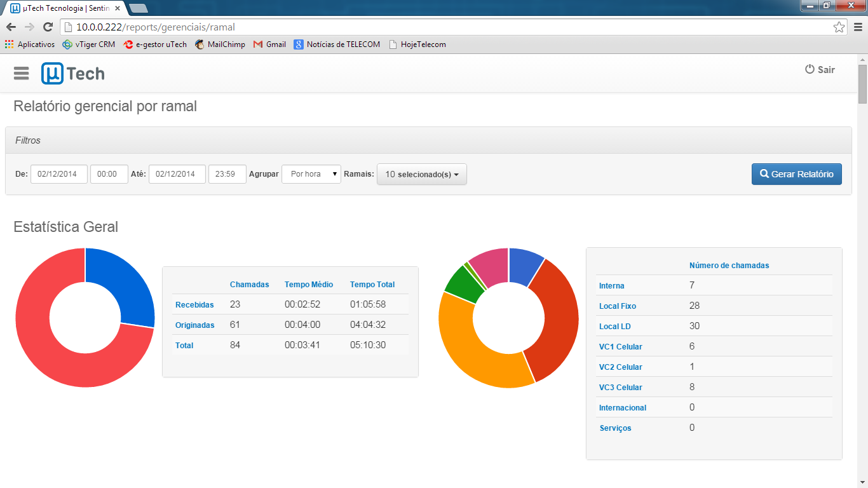Click the Total row label

click(184, 346)
